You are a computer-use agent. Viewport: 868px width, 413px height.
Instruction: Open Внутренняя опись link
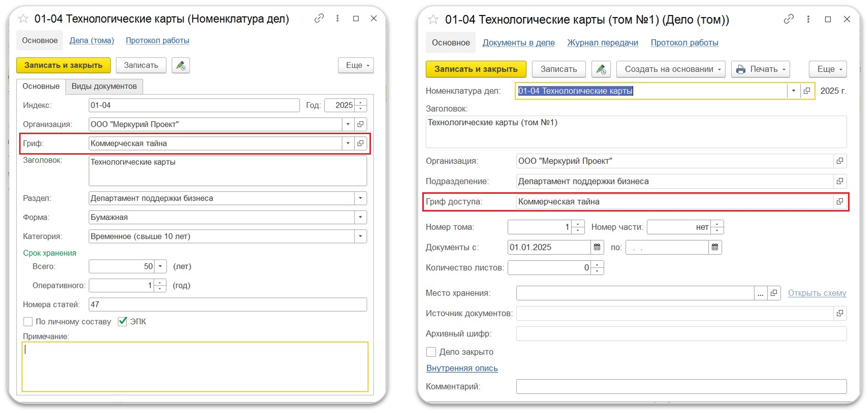(462, 368)
